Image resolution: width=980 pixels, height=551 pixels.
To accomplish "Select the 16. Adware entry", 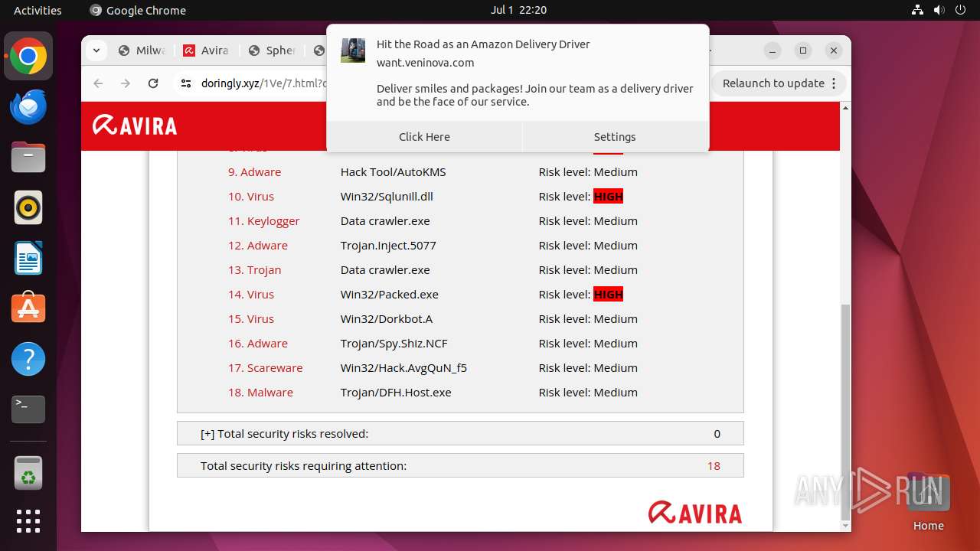I will point(257,344).
